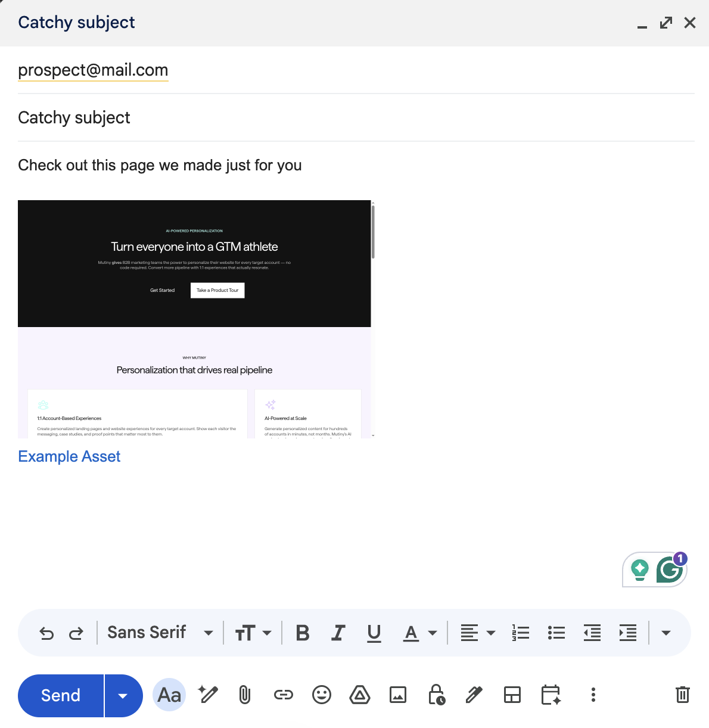
Task: Click Get Started in the preview
Action: click(x=162, y=290)
